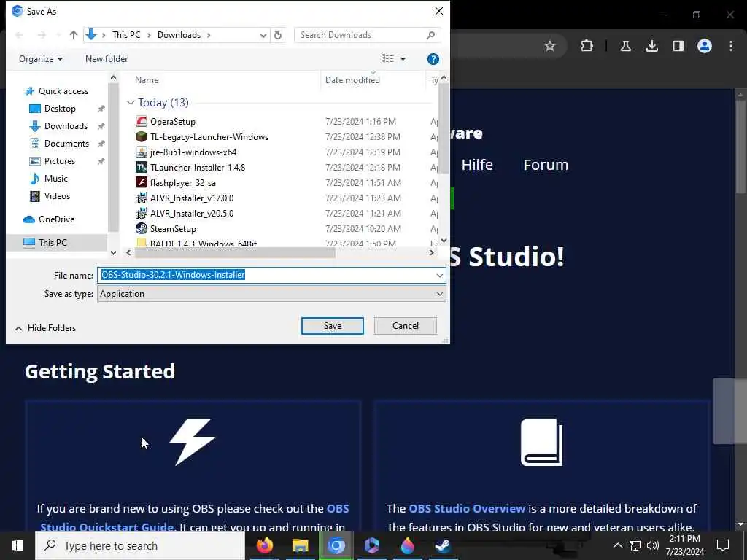Open the Help question mark icon
Viewport: 747px width, 560px height.
click(x=433, y=59)
